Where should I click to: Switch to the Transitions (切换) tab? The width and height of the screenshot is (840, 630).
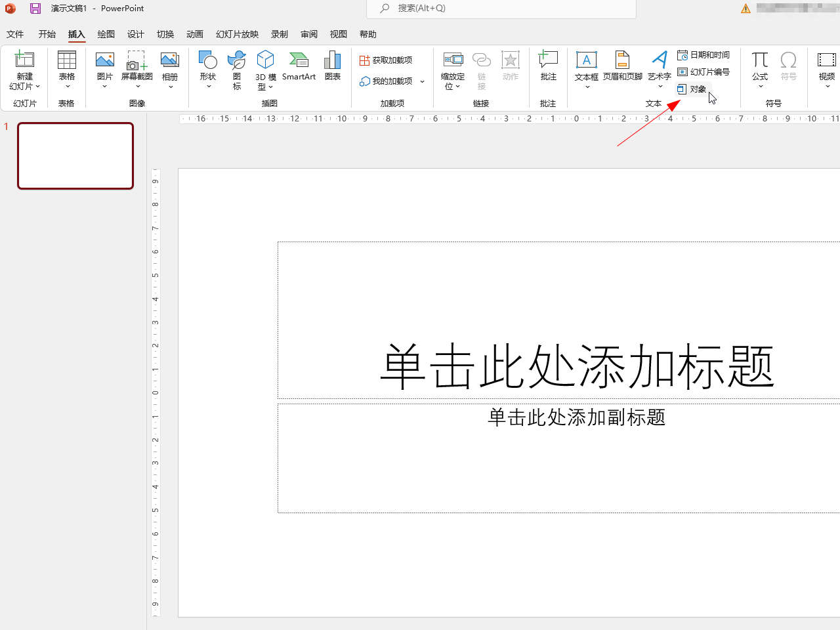click(x=165, y=34)
